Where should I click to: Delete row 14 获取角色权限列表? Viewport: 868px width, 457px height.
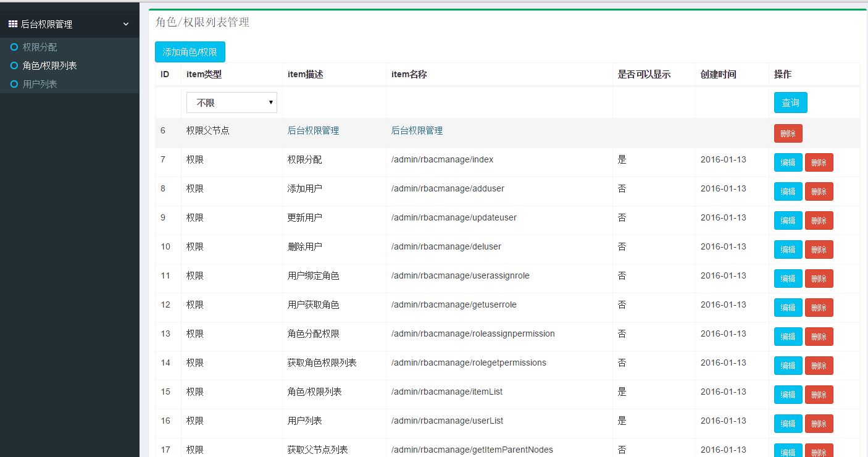coord(819,366)
